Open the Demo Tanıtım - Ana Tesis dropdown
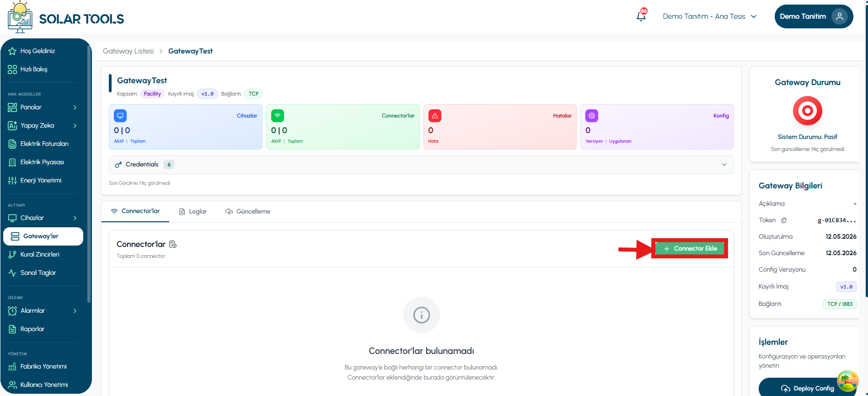Image resolution: width=868 pixels, height=396 pixels. (710, 16)
